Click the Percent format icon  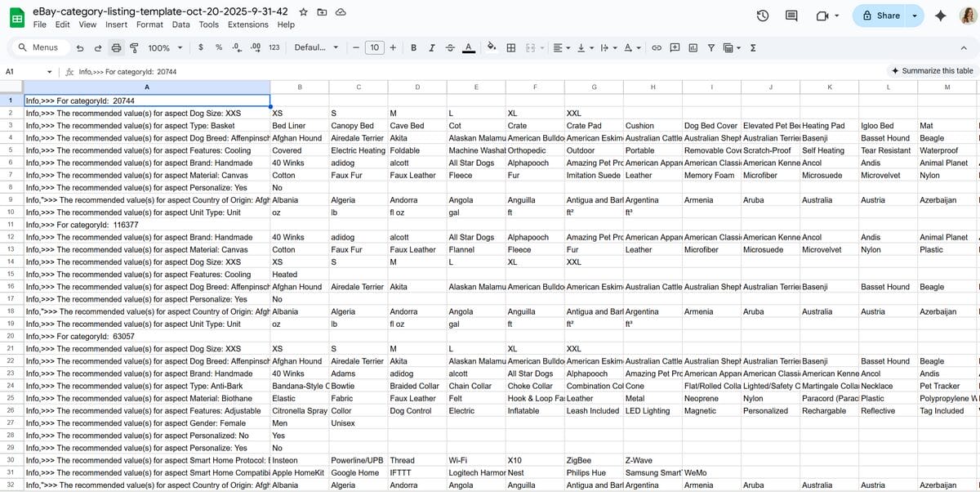coord(217,47)
